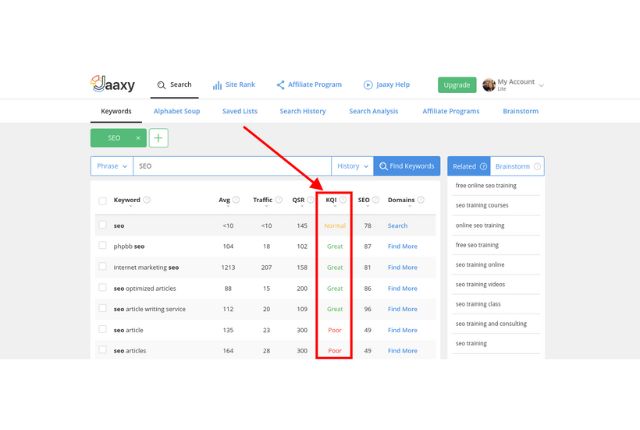The height and width of the screenshot is (430, 640).
Task: Switch to the Affiliate Programs tab
Action: coord(451,111)
